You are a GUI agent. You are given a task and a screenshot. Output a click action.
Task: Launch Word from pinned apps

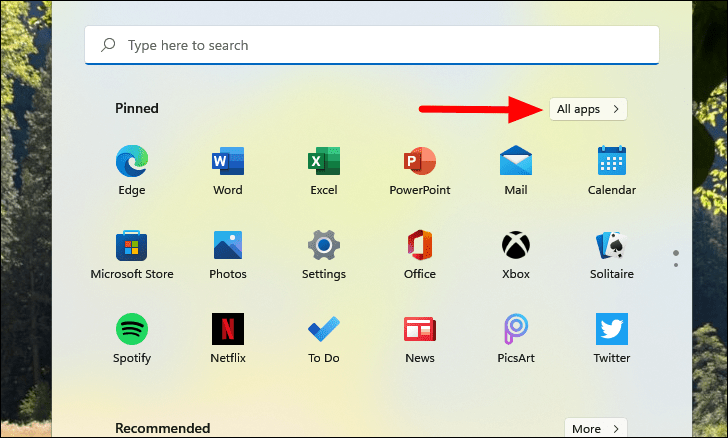coord(228,170)
